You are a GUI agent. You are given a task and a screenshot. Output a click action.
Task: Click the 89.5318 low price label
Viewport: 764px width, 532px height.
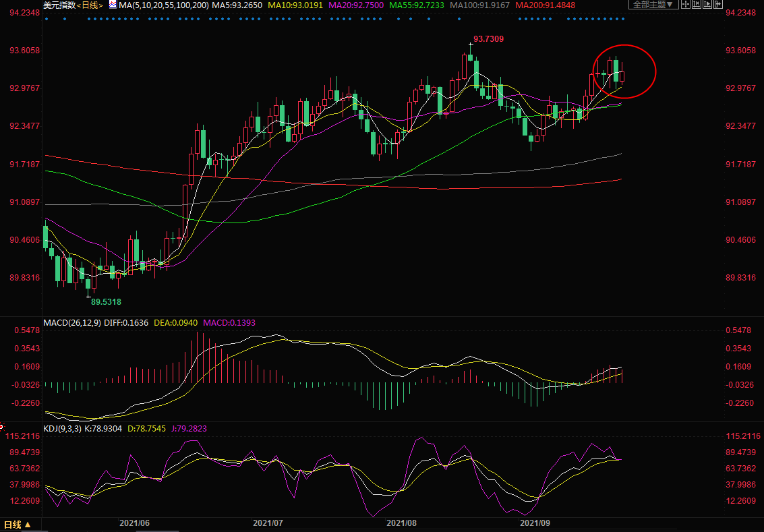(106, 301)
